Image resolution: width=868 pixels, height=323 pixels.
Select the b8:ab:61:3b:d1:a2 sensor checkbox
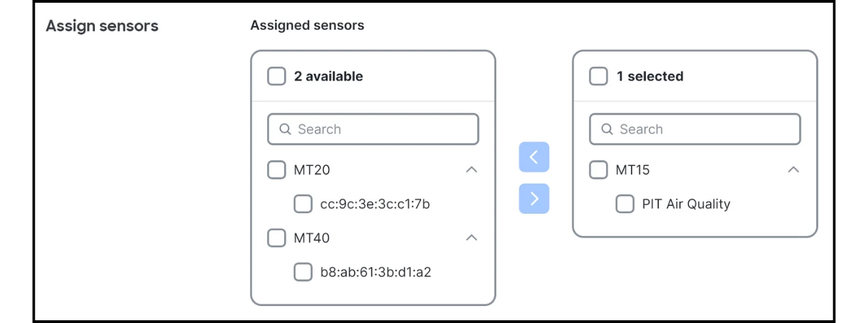pyautogui.click(x=303, y=272)
